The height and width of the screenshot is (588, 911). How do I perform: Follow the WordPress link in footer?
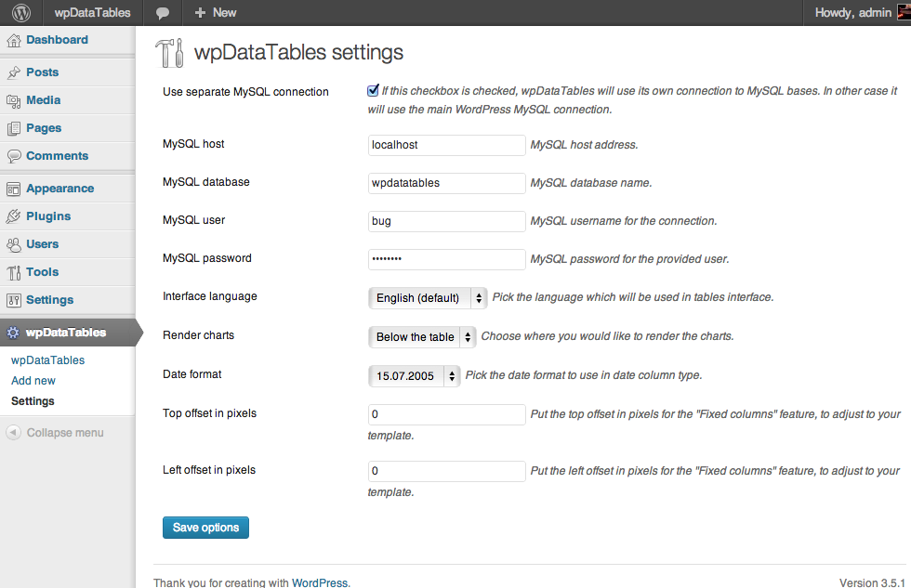pos(320,582)
